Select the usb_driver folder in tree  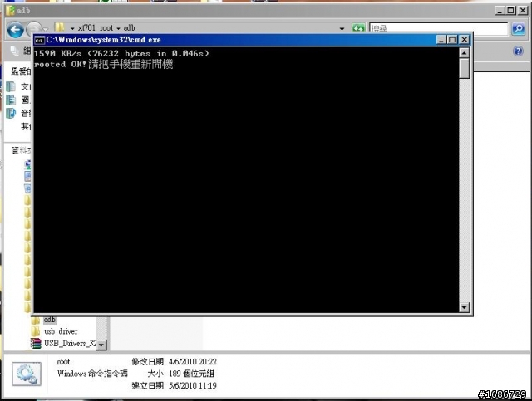(61, 331)
